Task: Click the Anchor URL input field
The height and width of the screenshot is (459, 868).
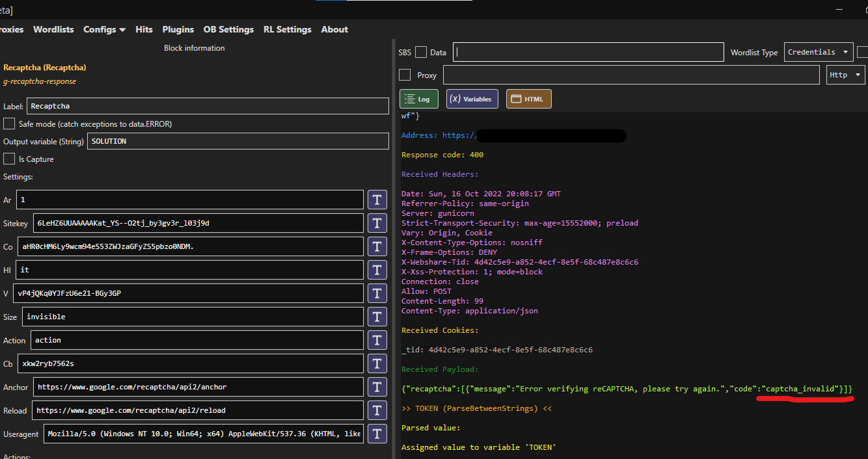Action: click(x=198, y=387)
